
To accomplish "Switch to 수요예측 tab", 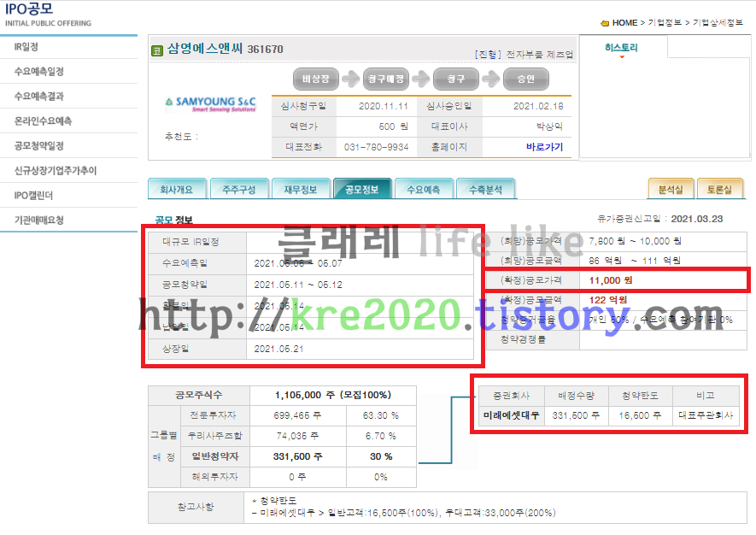I will [x=424, y=189].
